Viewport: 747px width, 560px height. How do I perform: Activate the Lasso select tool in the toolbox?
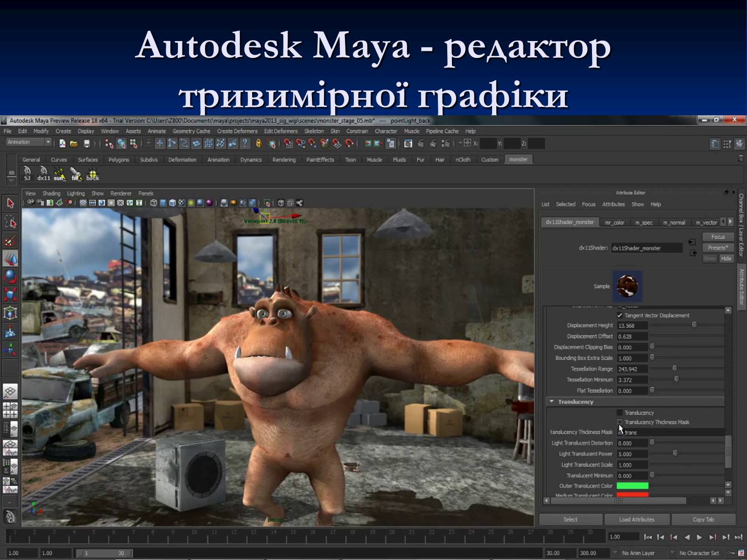(x=10, y=222)
